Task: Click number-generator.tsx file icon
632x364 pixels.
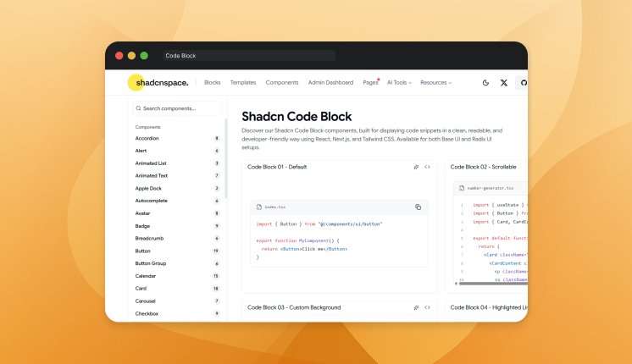Action: point(462,188)
